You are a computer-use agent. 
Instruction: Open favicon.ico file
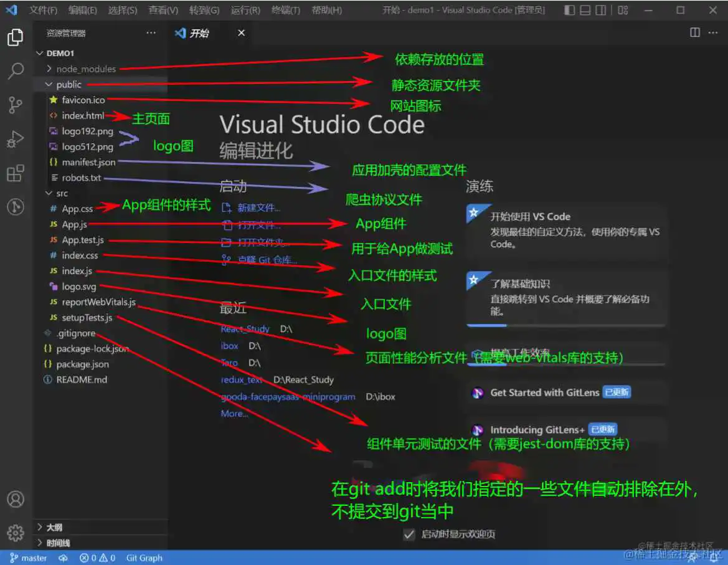[83, 100]
